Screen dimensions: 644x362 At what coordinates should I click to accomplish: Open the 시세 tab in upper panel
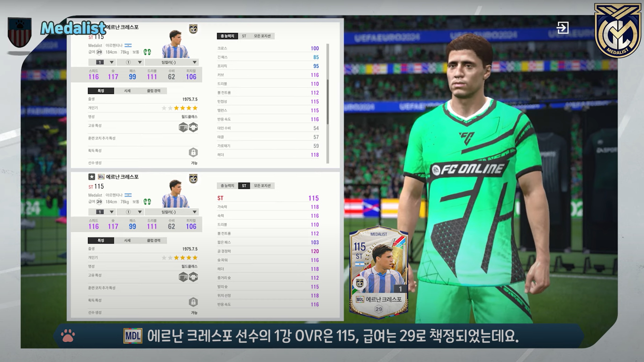tap(127, 91)
